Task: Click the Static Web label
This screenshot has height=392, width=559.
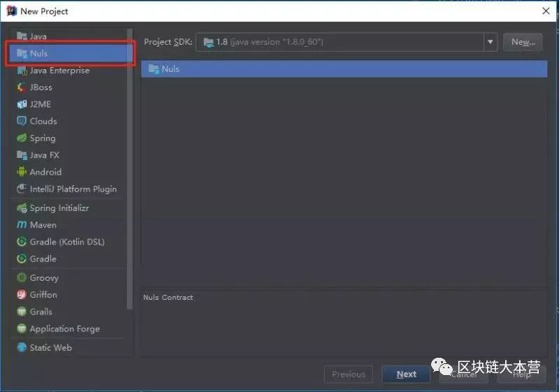Action: (x=50, y=347)
